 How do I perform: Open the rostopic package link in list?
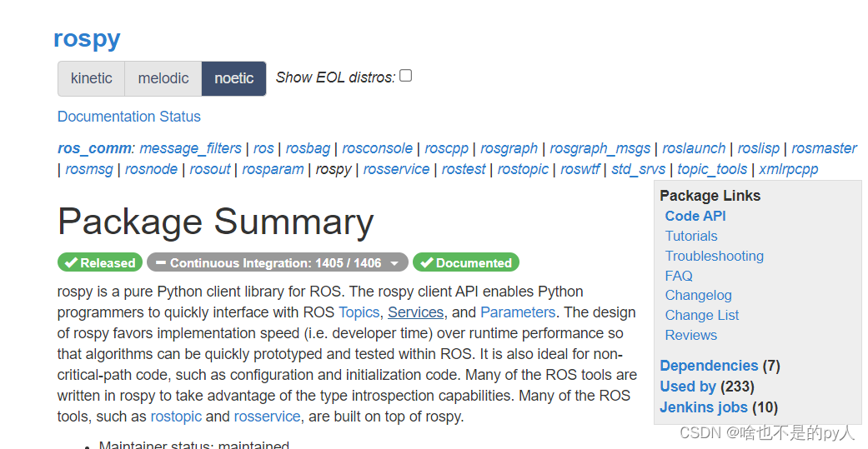tap(523, 169)
